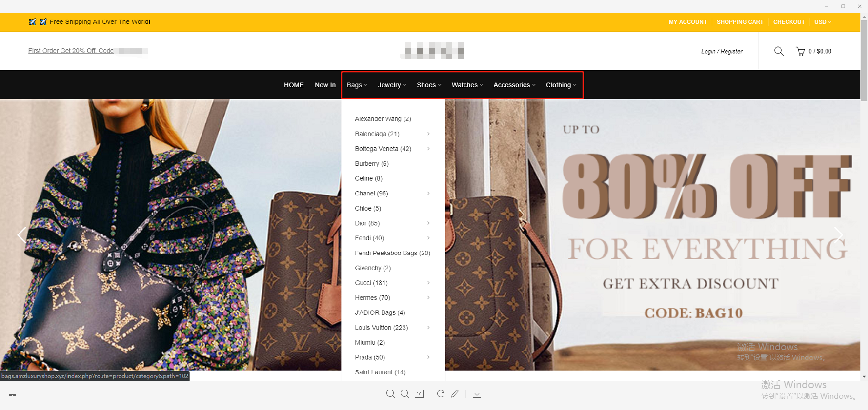Open the Clothing menu
The image size is (868, 410).
click(x=561, y=85)
